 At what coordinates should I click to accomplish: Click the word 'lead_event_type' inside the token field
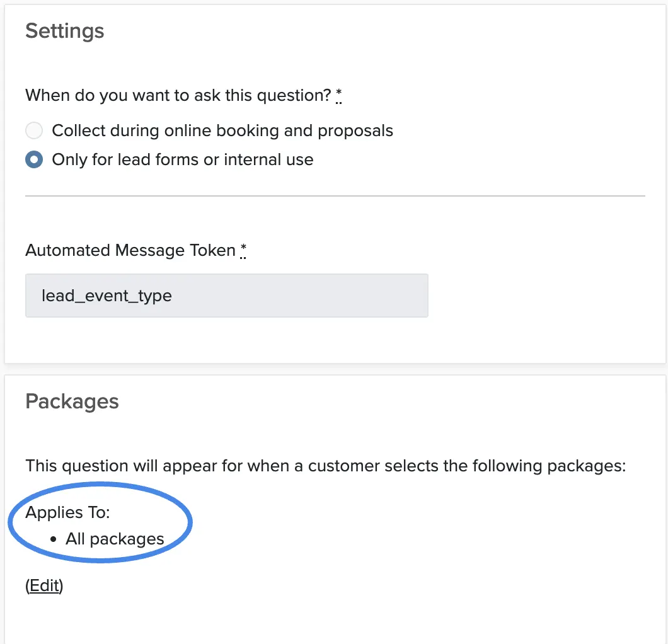[x=107, y=296]
